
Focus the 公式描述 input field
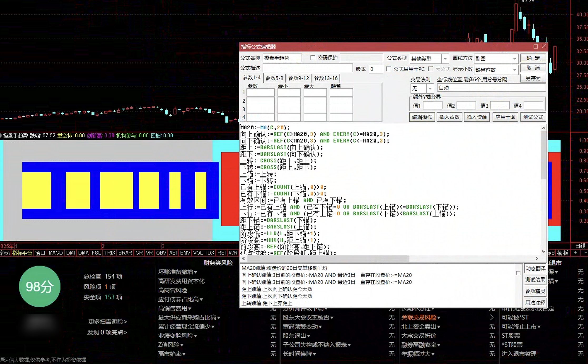308,68
